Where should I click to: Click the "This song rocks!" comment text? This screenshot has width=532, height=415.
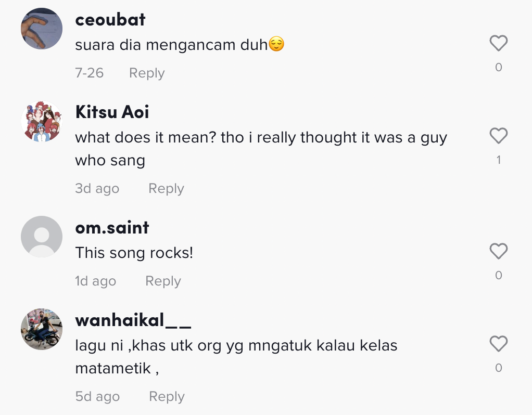click(134, 253)
